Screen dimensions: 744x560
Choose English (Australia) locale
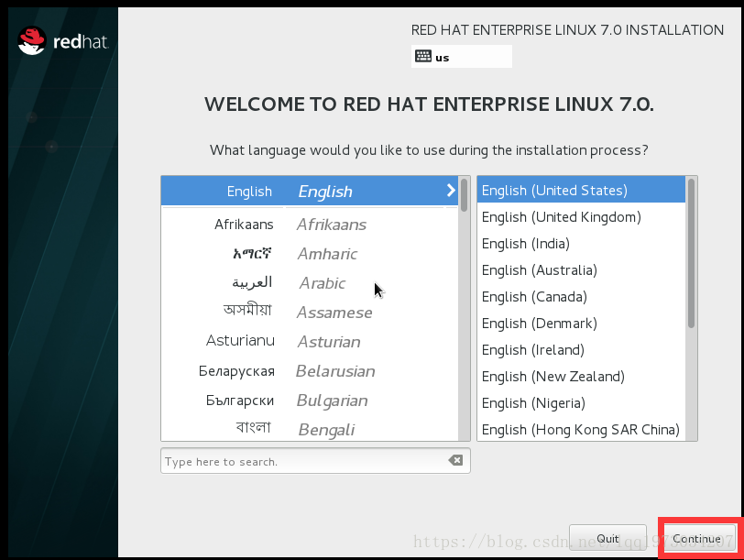(x=581, y=270)
